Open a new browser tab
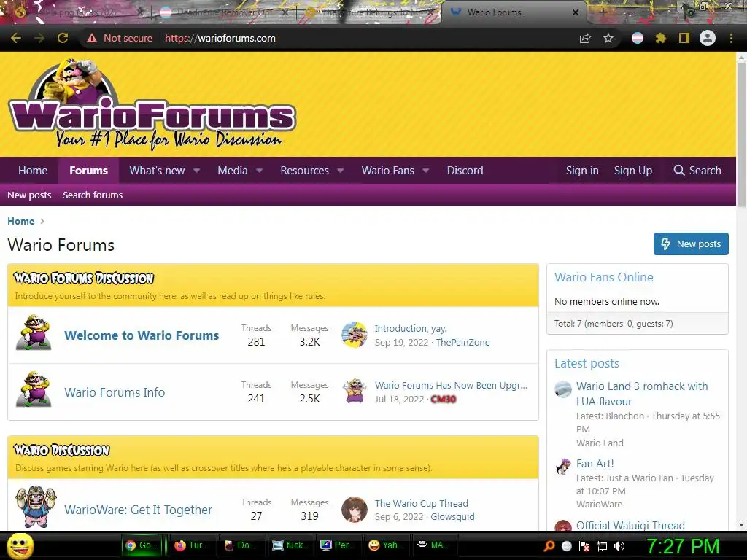The height and width of the screenshot is (560, 747). (x=602, y=12)
